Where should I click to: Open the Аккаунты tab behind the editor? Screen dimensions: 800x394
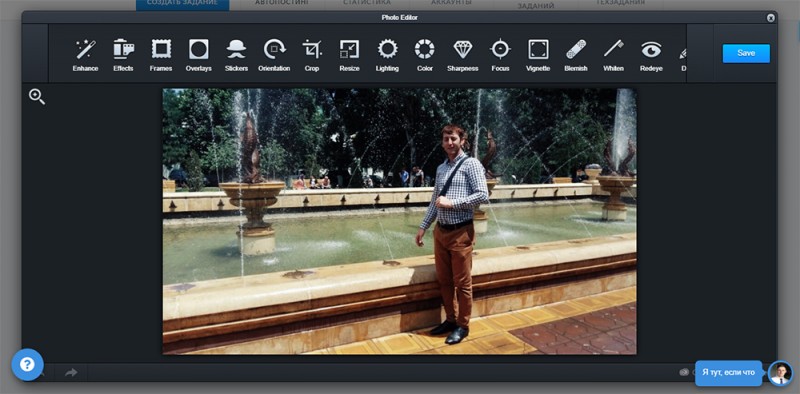pos(451,3)
